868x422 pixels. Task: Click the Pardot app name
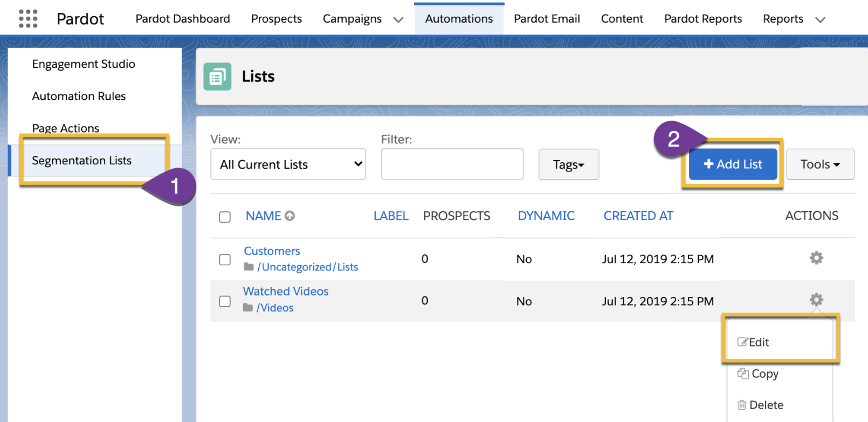(80, 19)
